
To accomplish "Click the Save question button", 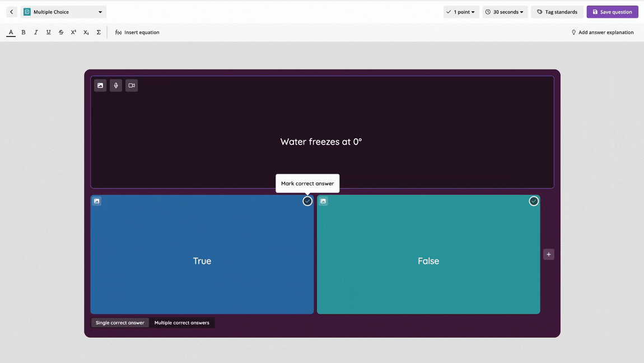I will (x=613, y=12).
